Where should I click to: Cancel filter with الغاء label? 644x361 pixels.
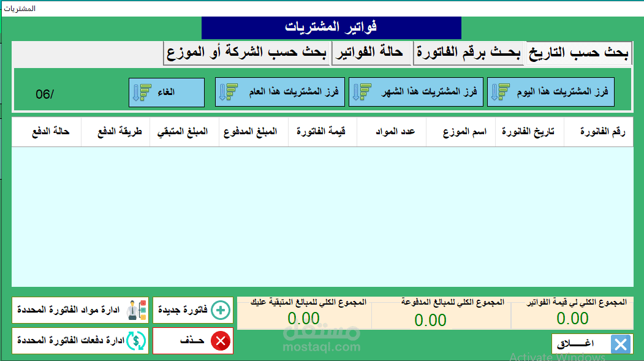166,92
